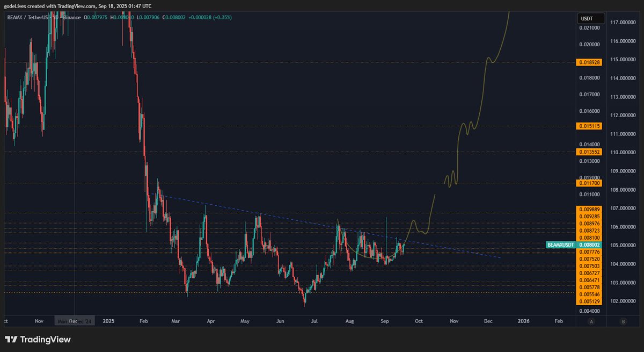Screen dimensions: 644x352
Task: Select the circular A marker below the price scale
Action: click(591, 321)
